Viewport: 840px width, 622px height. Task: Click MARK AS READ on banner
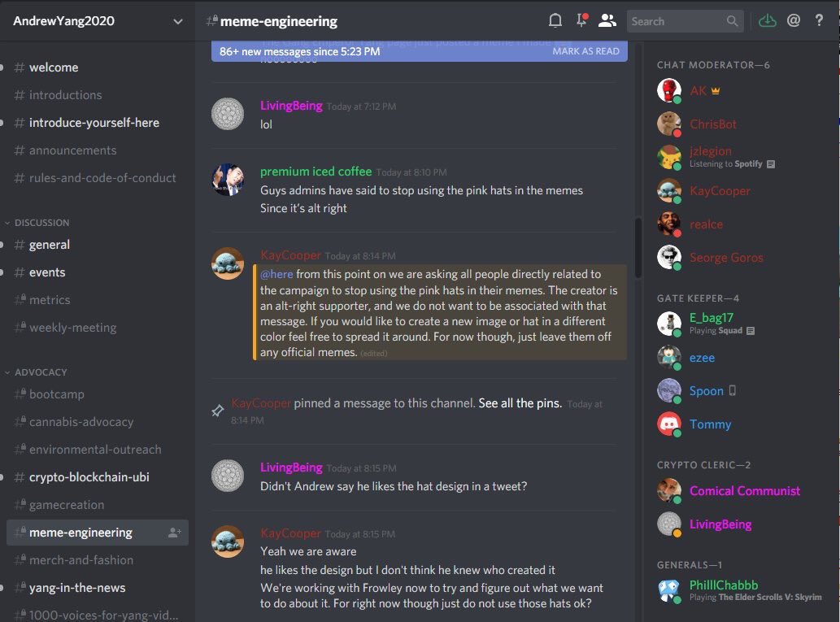pyautogui.click(x=585, y=51)
